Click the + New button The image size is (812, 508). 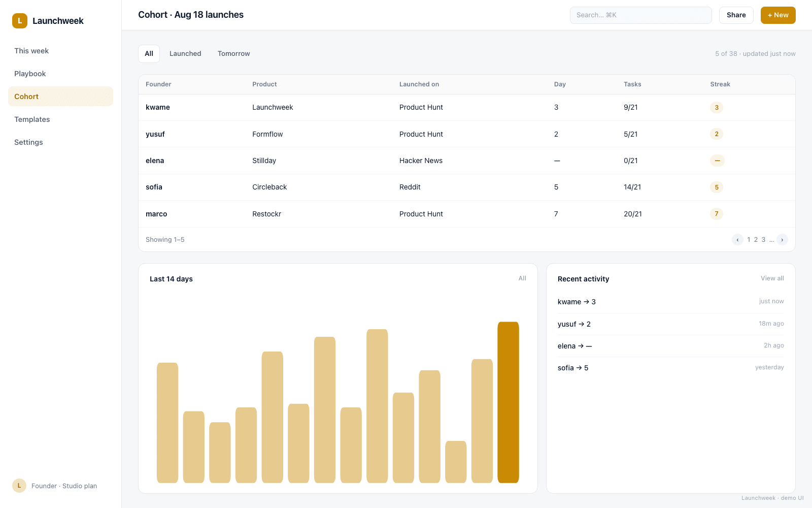coord(778,15)
